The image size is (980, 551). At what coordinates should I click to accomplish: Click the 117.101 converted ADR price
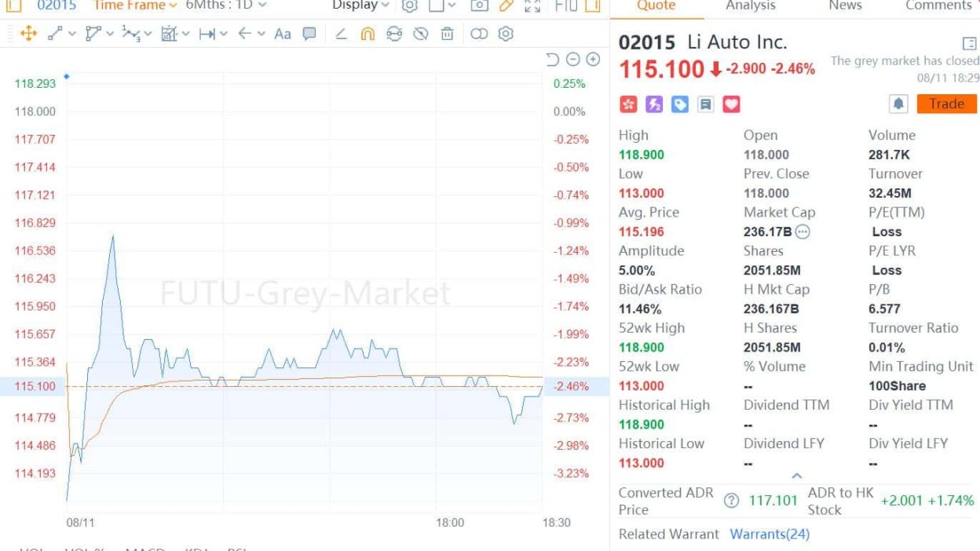point(773,501)
